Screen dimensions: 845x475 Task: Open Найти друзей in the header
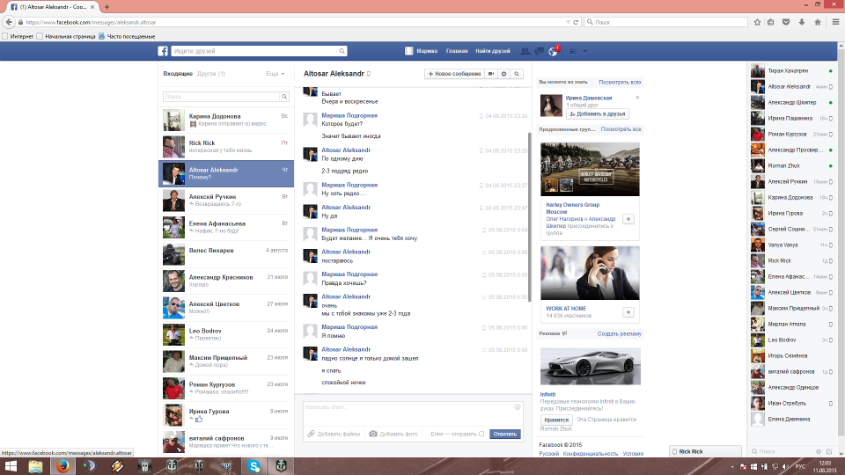point(493,51)
